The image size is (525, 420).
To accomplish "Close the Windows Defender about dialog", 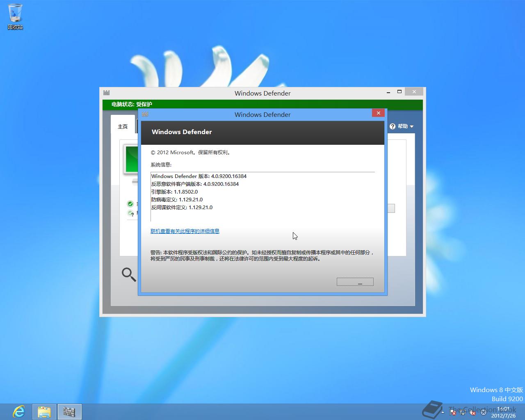I will point(378,113).
